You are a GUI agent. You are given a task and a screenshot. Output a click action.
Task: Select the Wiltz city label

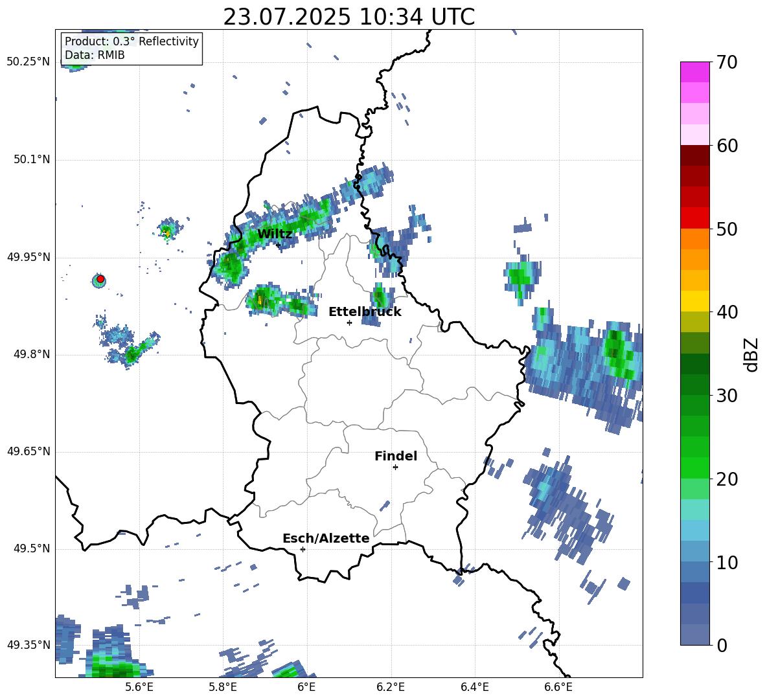pyautogui.click(x=275, y=234)
